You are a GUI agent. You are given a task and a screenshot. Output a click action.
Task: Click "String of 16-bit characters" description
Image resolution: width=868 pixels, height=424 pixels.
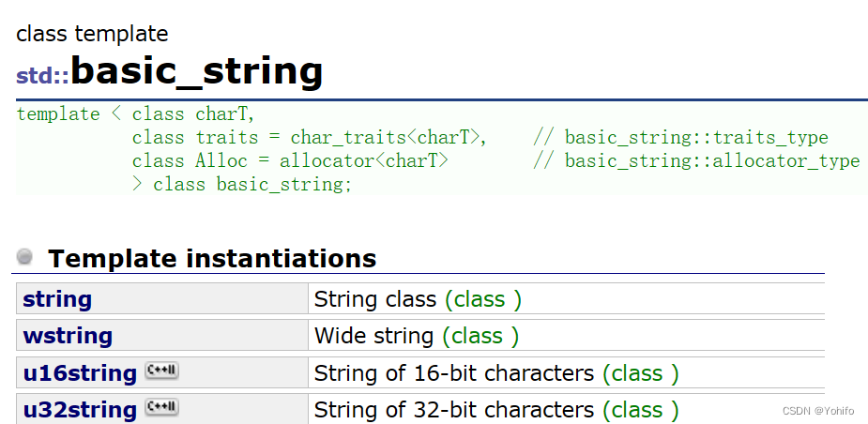click(x=454, y=372)
